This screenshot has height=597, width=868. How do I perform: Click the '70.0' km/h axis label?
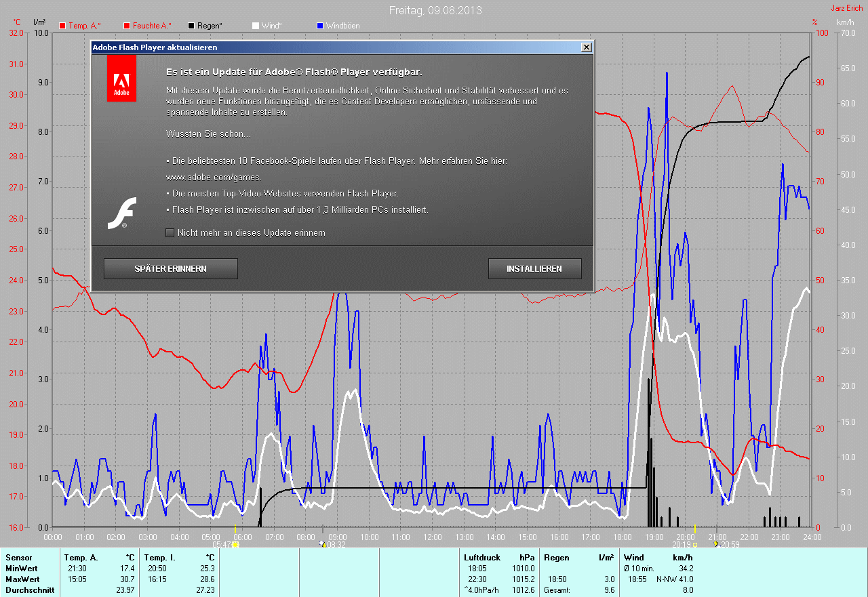(x=847, y=33)
